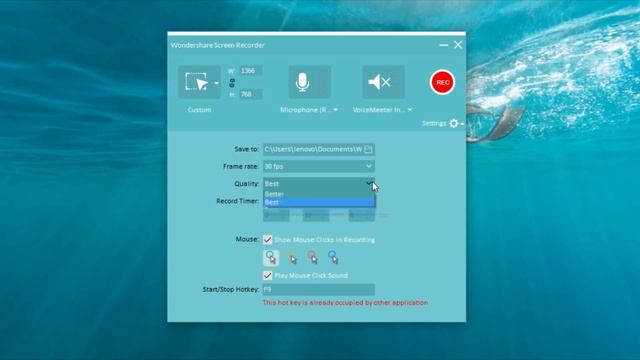Screen dimensions: 640x360
Task: Click the custom capture area icon
Action: coord(196,82)
